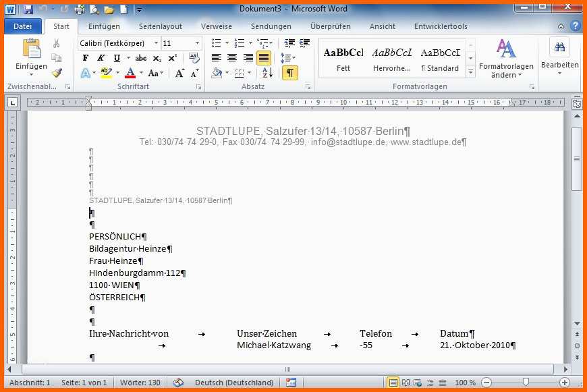Open the Bearbeiten dropdown menu
The width and height of the screenshot is (587, 392).
559,59
